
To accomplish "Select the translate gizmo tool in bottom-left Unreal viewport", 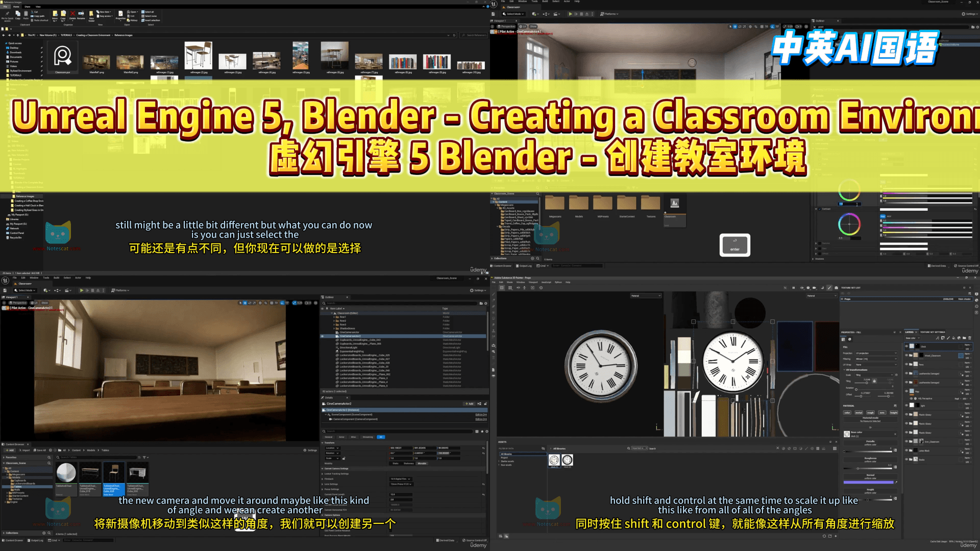I will (x=245, y=303).
